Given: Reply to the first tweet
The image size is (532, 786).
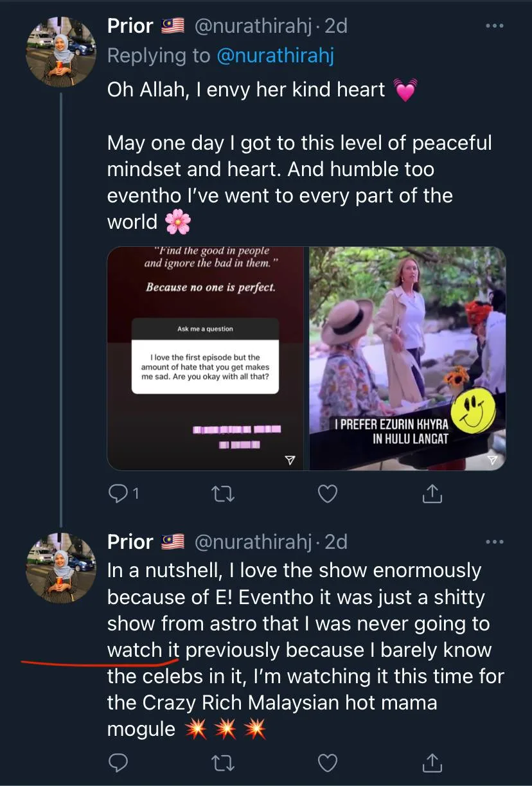Looking at the screenshot, I should [x=118, y=493].
